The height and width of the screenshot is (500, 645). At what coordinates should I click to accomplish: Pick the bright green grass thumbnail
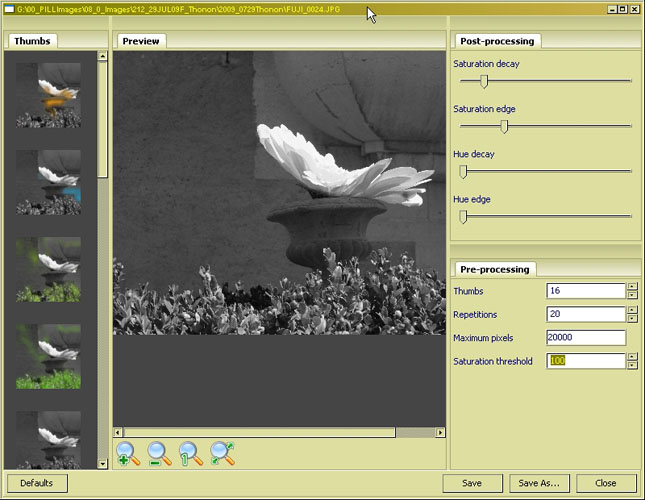coord(48,356)
